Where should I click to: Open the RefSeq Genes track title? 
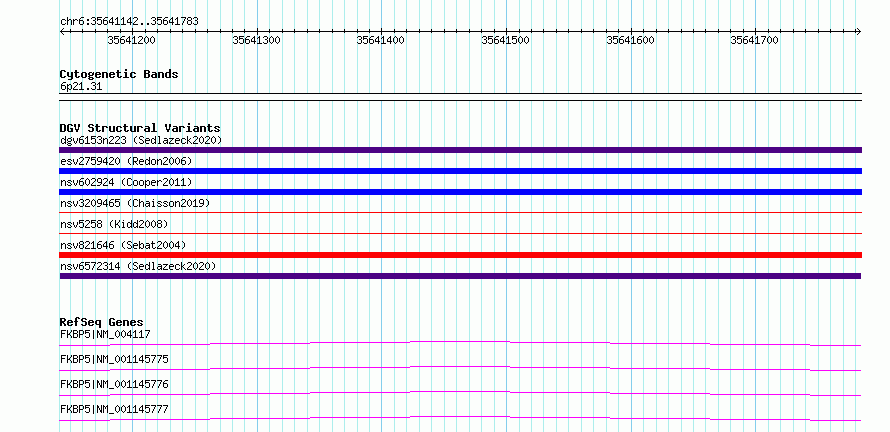pos(102,322)
